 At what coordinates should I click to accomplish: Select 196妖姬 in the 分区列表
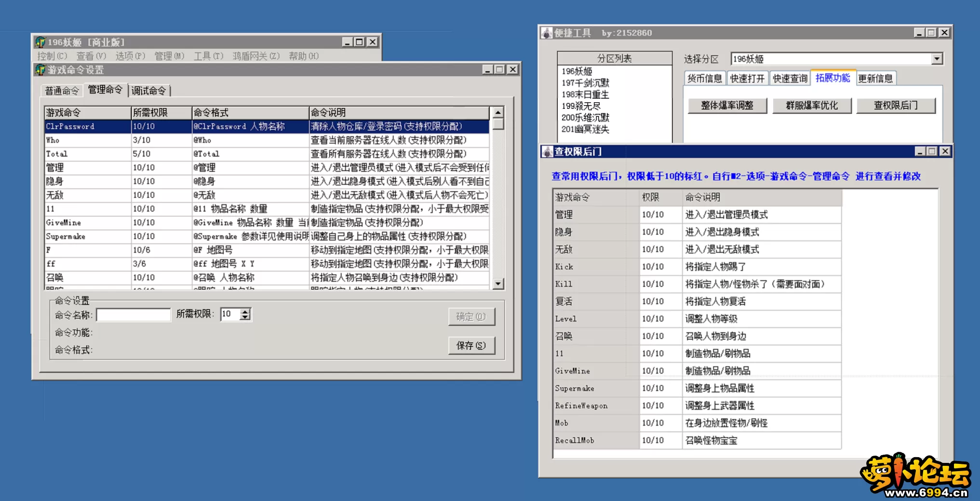point(615,71)
